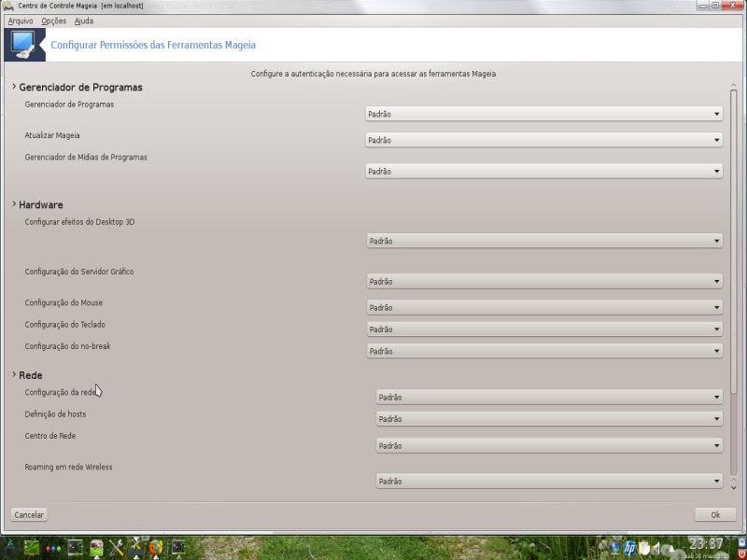
Task: Click the screen lock icon in panel
Action: pos(741,543)
